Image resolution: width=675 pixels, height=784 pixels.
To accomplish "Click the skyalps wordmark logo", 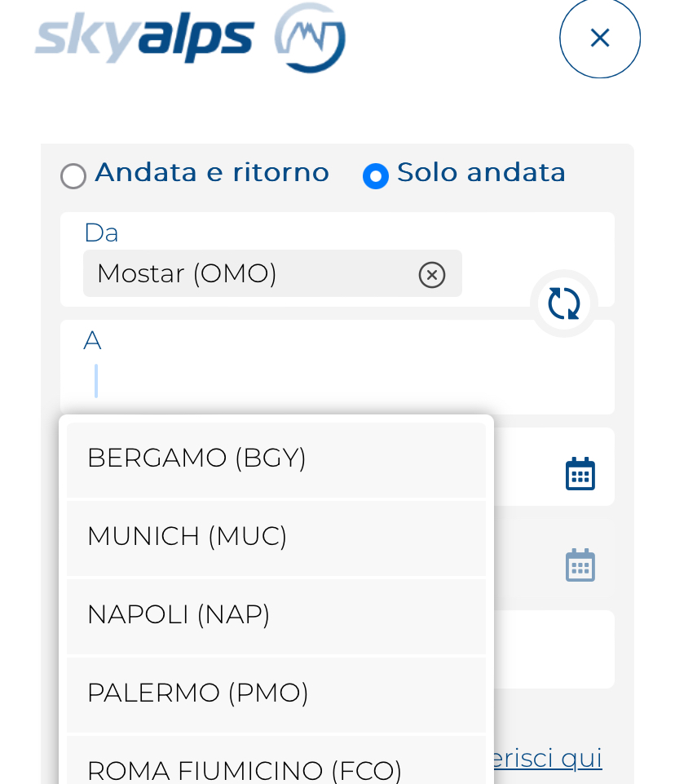I will coord(145,37).
